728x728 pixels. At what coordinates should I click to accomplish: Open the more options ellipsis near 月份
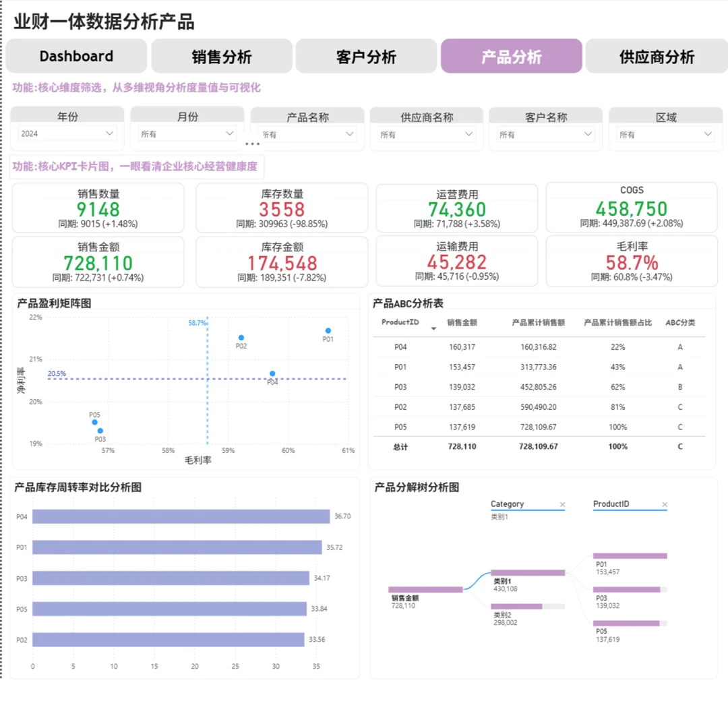pyautogui.click(x=252, y=144)
